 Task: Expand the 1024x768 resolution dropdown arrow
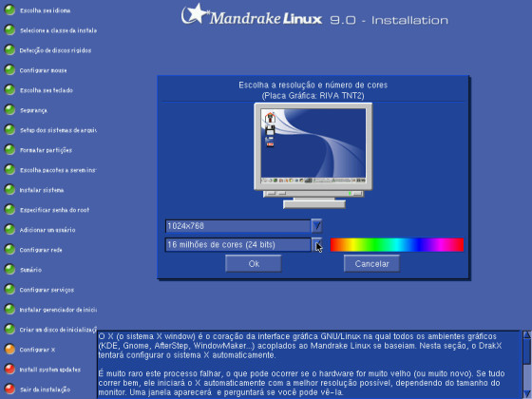pyautogui.click(x=316, y=226)
